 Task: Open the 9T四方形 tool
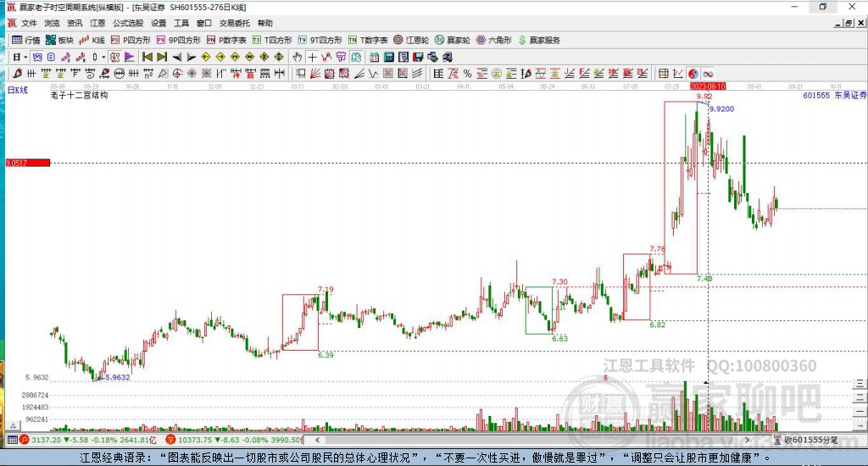tap(320, 40)
